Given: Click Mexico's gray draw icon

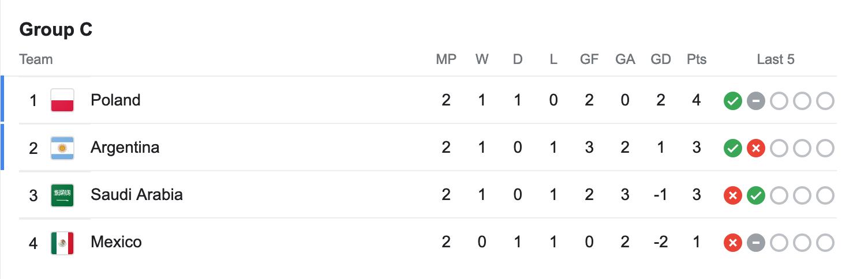Looking at the screenshot, I should (756, 243).
